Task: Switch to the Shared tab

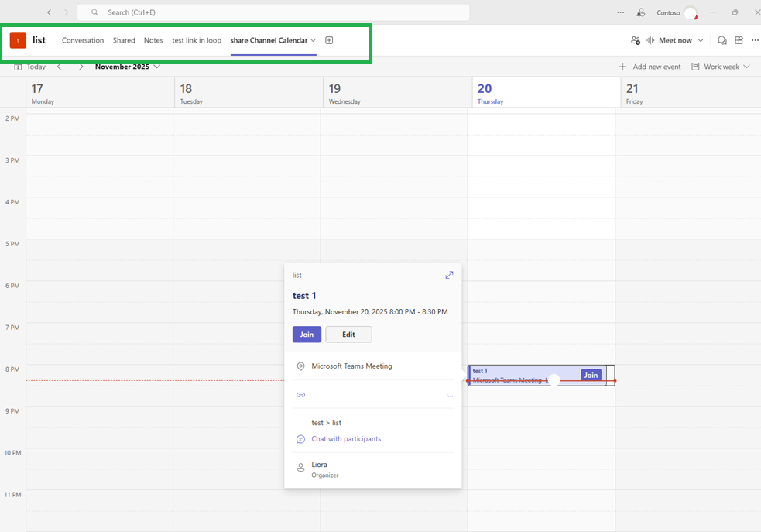Action: [124, 40]
